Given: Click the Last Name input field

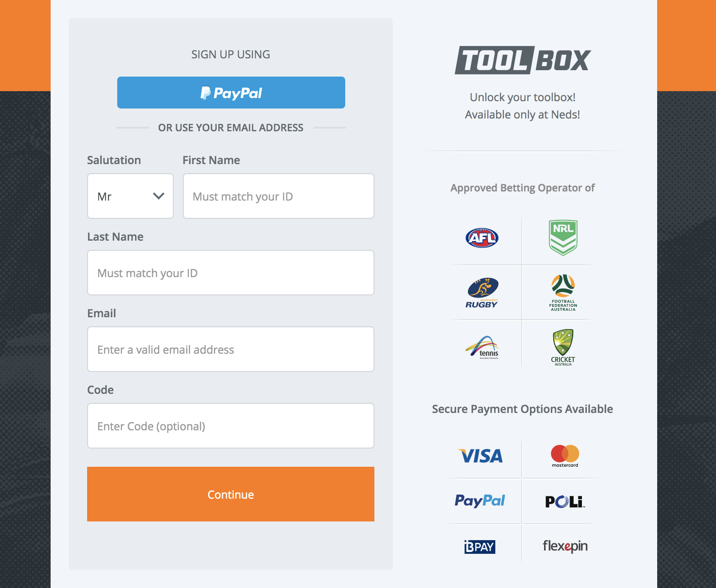Looking at the screenshot, I should [230, 273].
